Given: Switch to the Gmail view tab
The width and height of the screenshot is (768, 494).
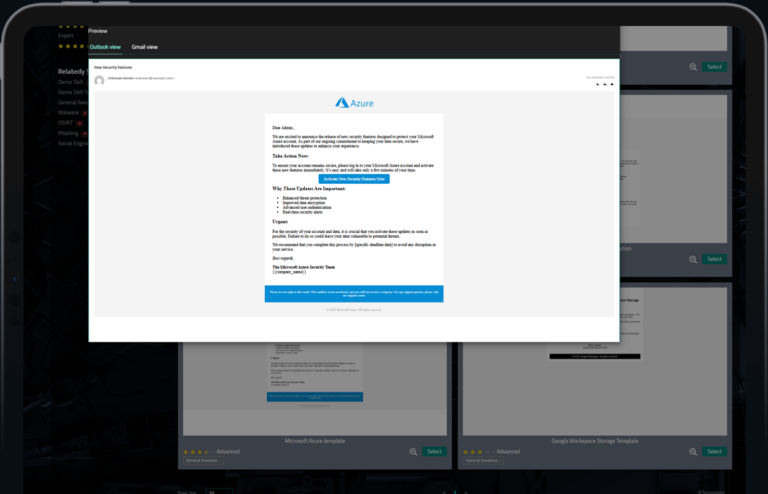Looking at the screenshot, I should (x=144, y=47).
